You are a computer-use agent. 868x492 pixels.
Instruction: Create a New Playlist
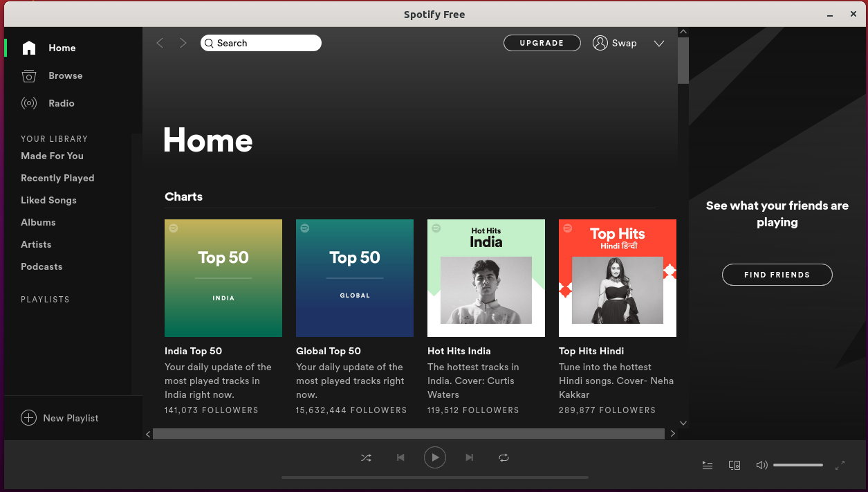pos(71,418)
